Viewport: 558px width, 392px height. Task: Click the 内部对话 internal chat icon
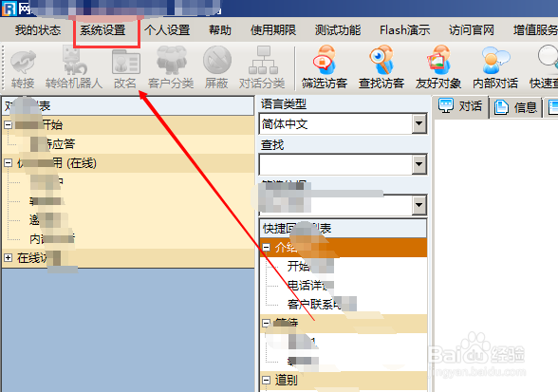tap(495, 60)
